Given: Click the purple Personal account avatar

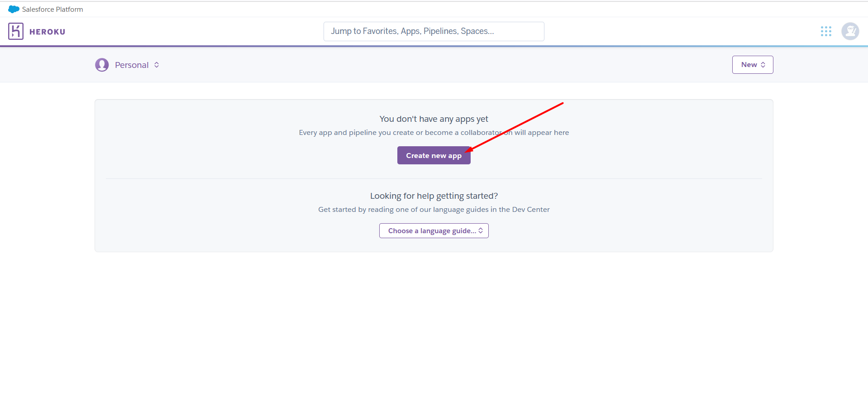Looking at the screenshot, I should [102, 65].
